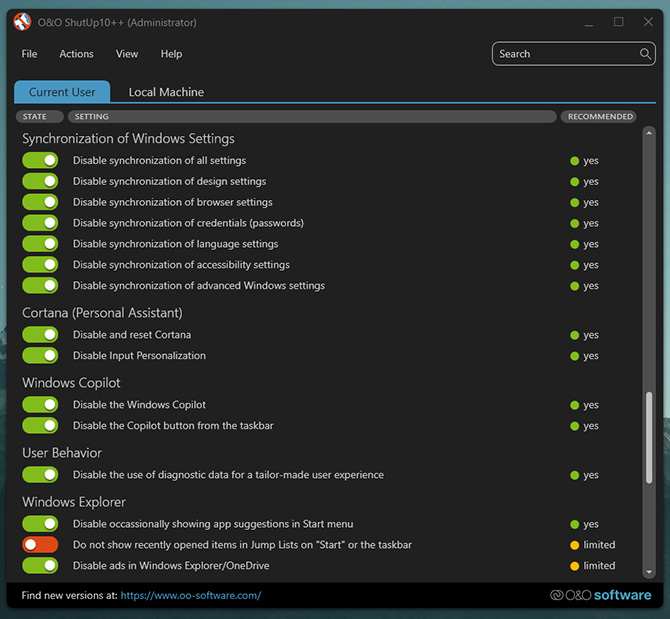Click the scrollbar down arrow
This screenshot has height=619, width=670.
tap(649, 572)
